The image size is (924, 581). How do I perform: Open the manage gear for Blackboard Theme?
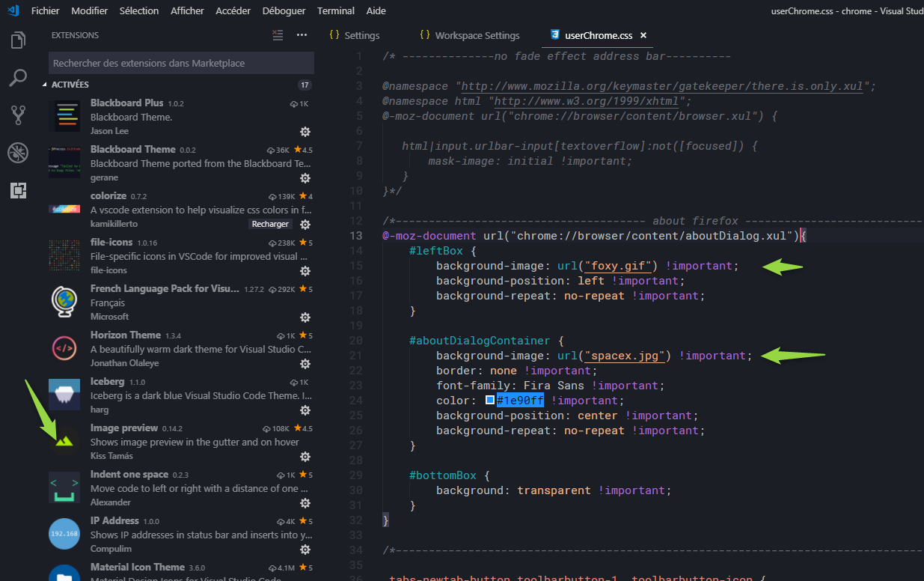pos(305,178)
